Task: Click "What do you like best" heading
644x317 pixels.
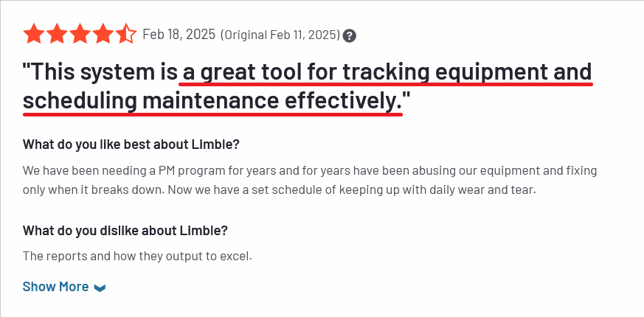Action: [131, 144]
